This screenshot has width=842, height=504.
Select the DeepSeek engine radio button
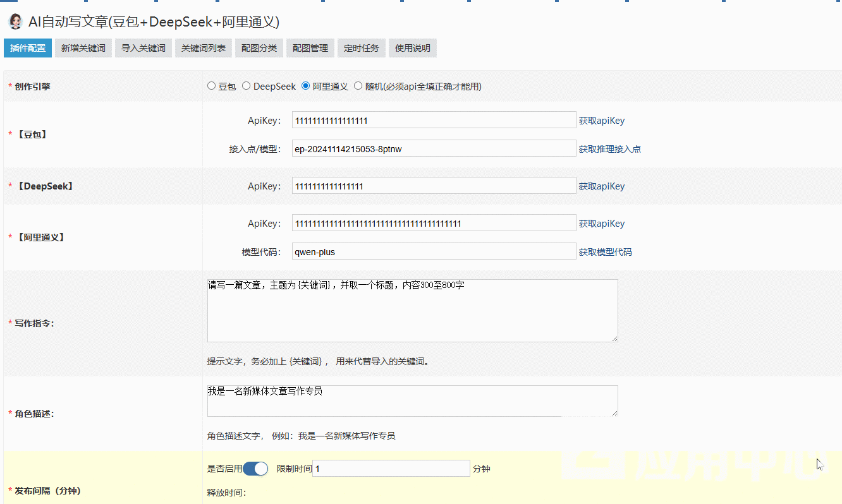(x=247, y=86)
